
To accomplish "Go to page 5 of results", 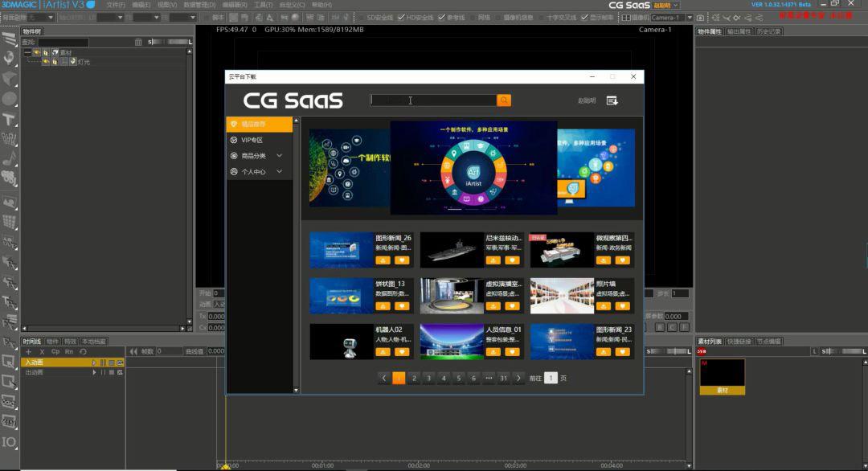I will 458,378.
